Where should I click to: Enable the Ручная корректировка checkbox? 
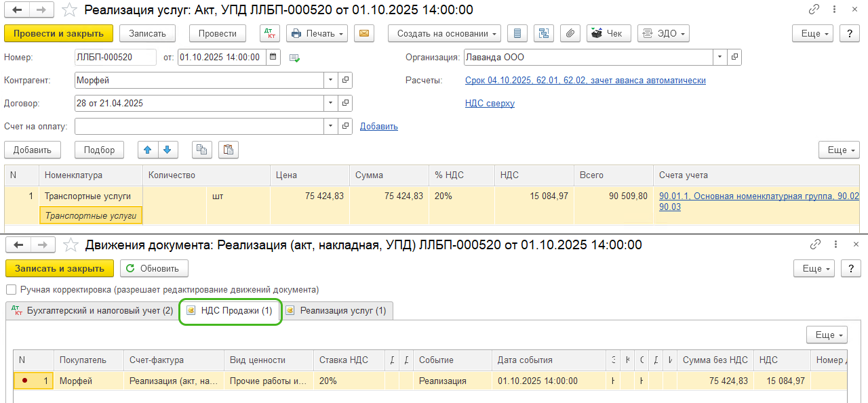click(x=11, y=289)
